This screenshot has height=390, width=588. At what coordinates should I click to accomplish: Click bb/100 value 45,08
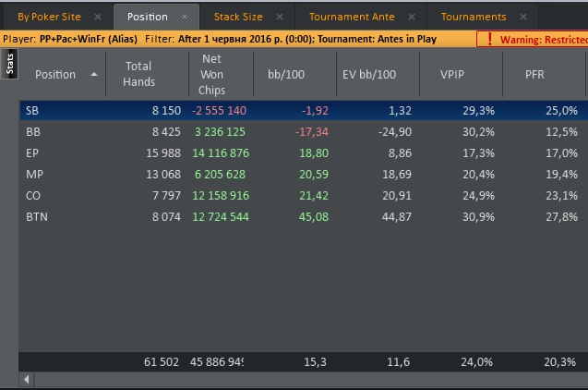[314, 217]
